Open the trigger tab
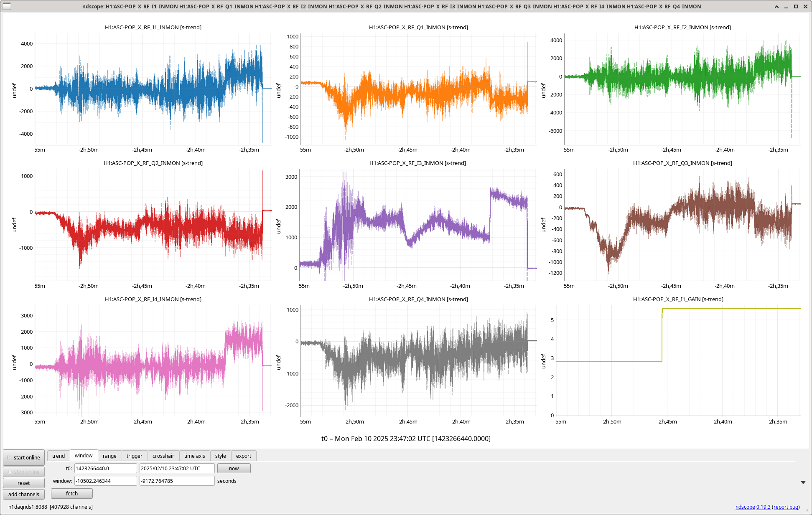Viewport: 812px width, 515px height. 135,456
